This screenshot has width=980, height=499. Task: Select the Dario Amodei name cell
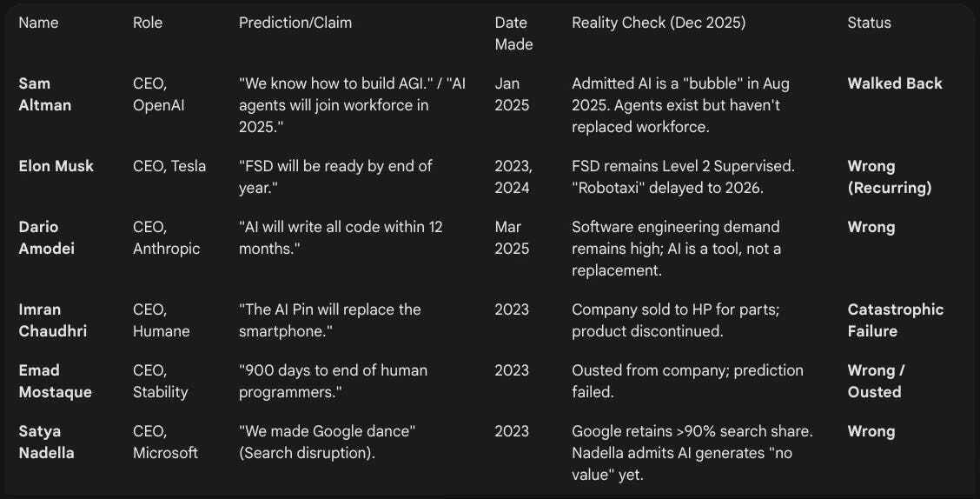coord(47,237)
